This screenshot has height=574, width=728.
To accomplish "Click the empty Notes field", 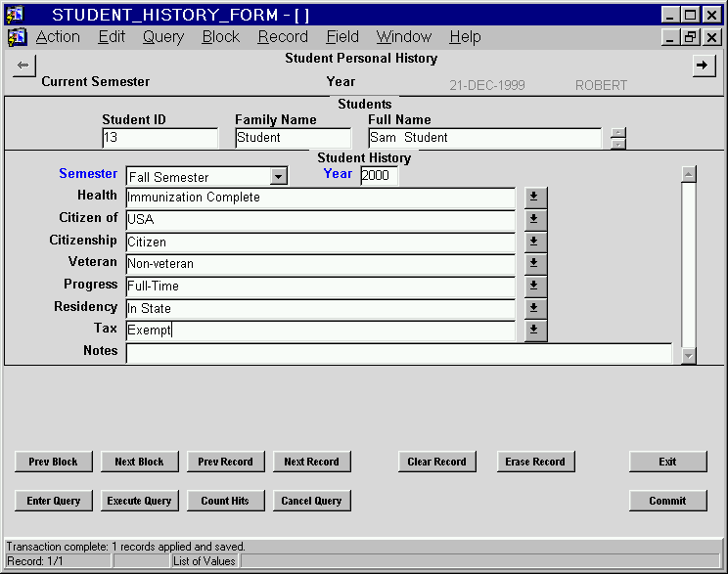I will pos(399,353).
